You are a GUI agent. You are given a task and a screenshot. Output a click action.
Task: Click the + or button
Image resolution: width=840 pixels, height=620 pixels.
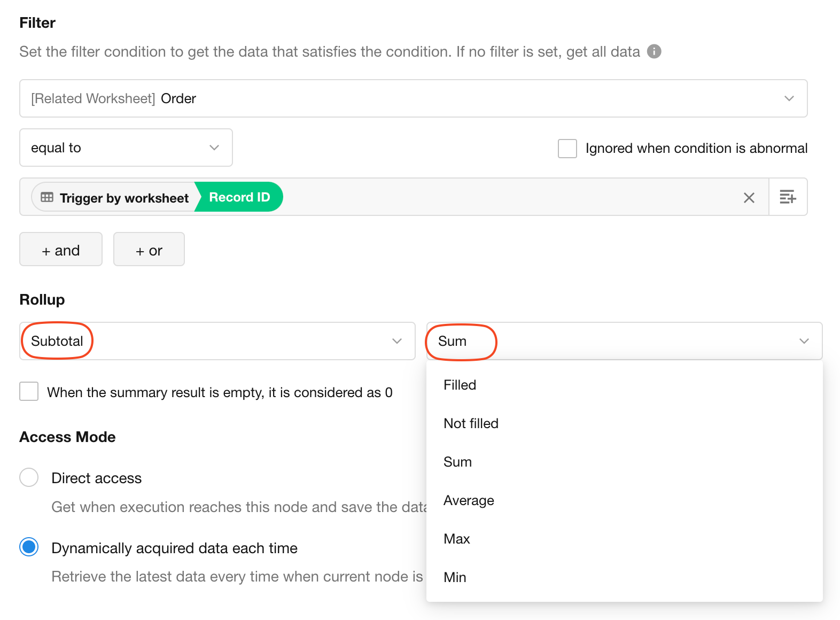point(149,249)
